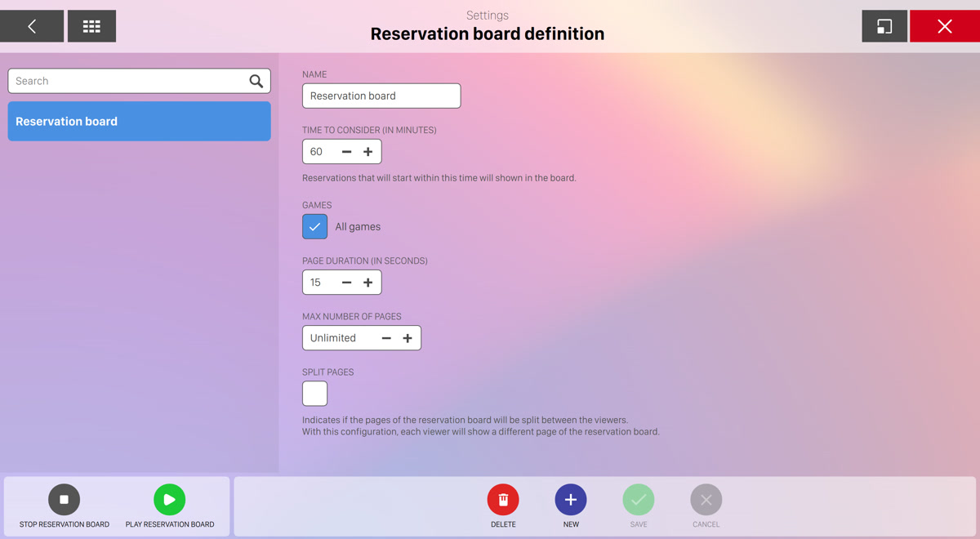Delete the reservation board definition
Image resolution: width=980 pixels, height=539 pixels.
click(503, 500)
